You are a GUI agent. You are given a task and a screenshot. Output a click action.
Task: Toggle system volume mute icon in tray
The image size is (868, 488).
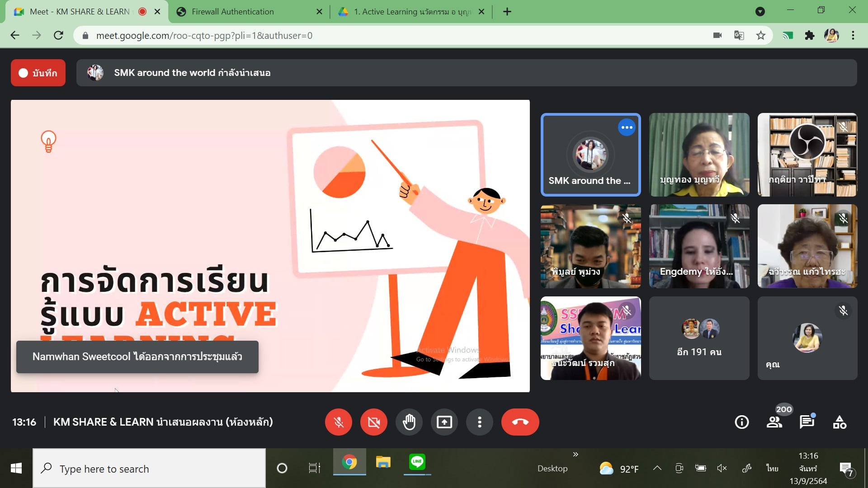click(x=722, y=468)
